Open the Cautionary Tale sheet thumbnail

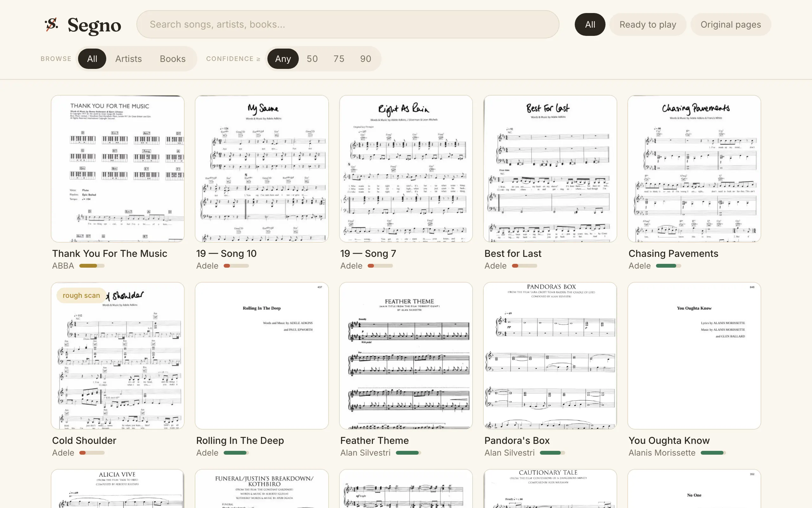click(550, 489)
